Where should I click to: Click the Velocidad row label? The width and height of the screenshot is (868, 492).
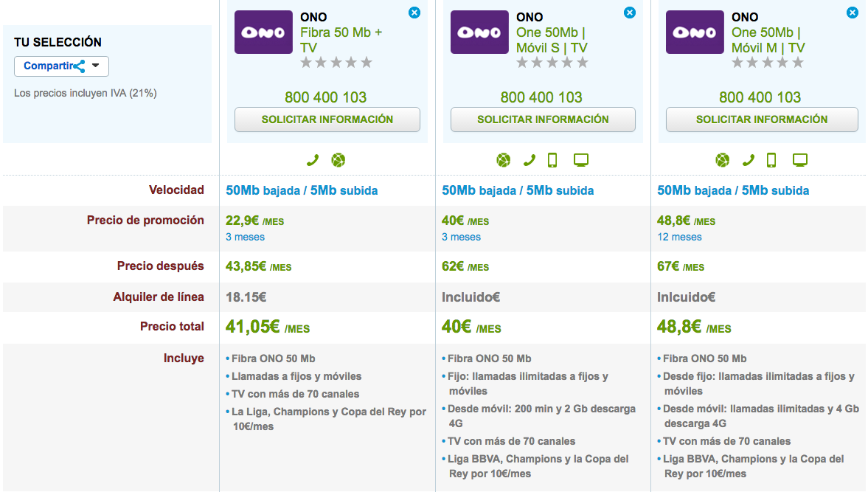click(176, 190)
